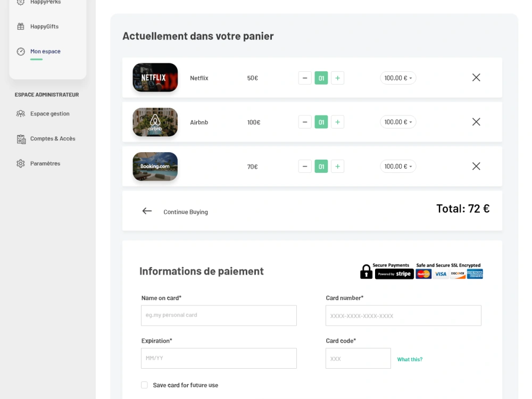Open Paramètres in the sidebar

click(x=45, y=163)
